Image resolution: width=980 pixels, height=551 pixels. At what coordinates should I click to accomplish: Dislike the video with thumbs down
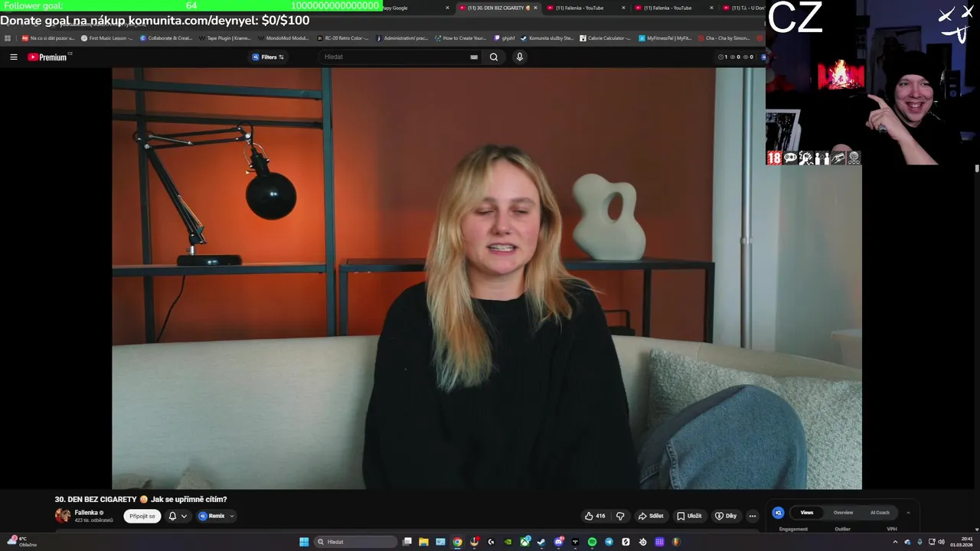(620, 516)
